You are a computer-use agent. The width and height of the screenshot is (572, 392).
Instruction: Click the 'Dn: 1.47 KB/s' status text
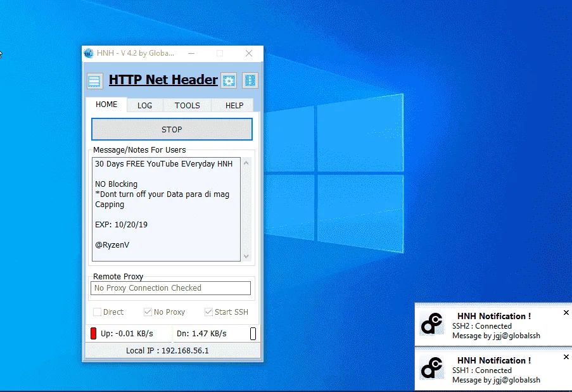coord(201,333)
